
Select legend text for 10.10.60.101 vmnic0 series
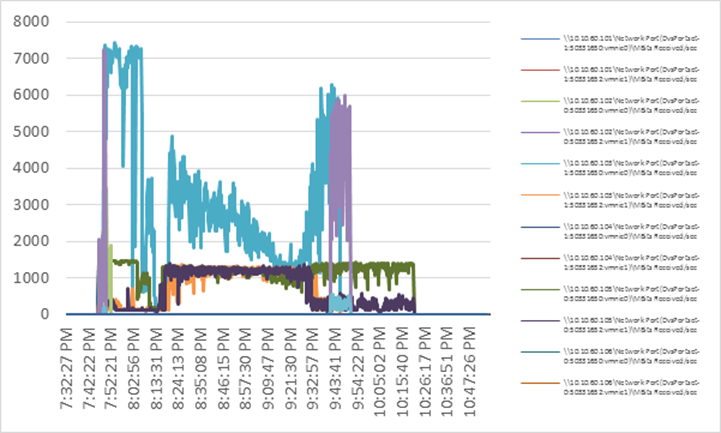pyautogui.click(x=631, y=43)
